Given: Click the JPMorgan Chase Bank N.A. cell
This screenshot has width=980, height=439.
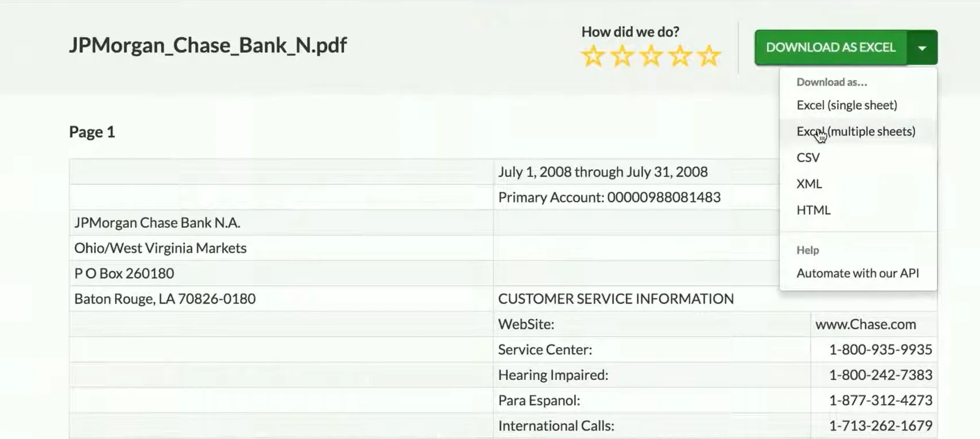Looking at the screenshot, I should [157, 223].
